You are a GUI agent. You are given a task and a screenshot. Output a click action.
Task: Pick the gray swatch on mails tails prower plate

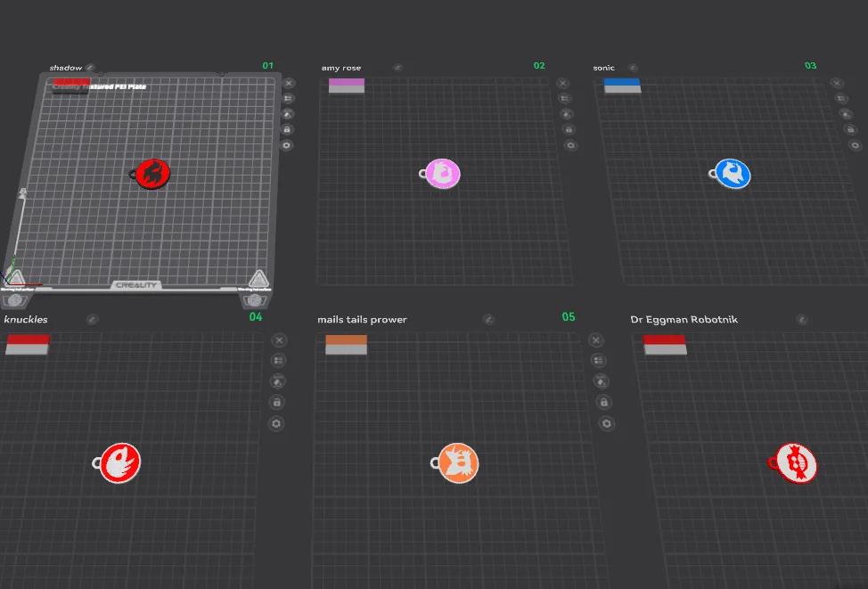pyautogui.click(x=346, y=349)
